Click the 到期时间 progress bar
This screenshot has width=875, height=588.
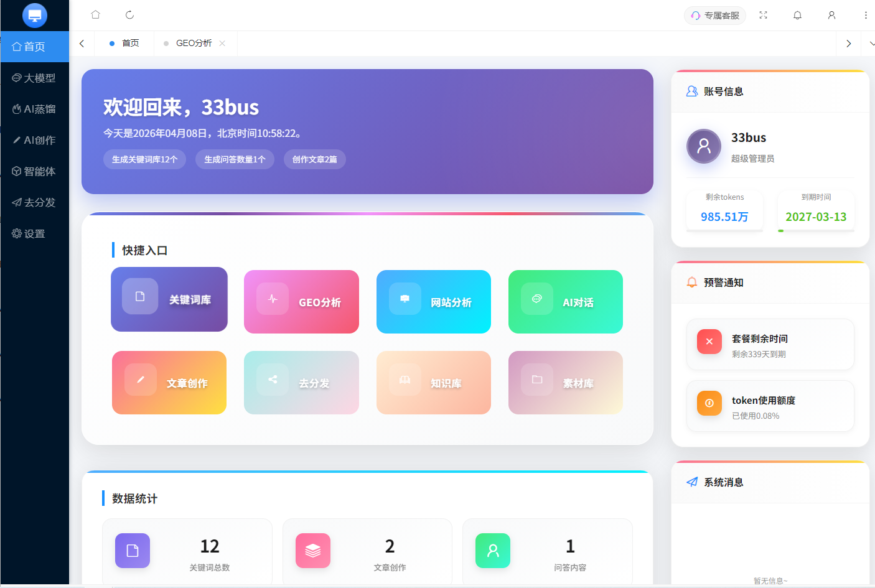coord(815,231)
